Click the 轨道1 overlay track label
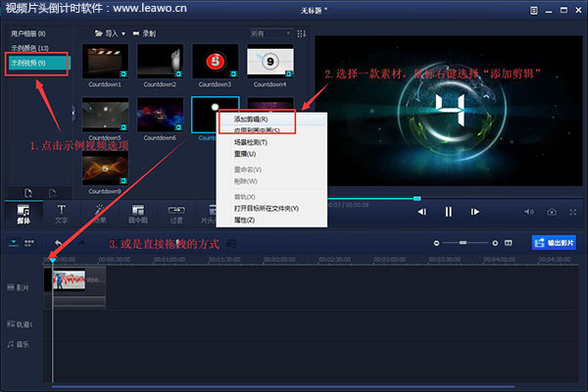Viewport: 588px width, 392px height. click(21, 324)
